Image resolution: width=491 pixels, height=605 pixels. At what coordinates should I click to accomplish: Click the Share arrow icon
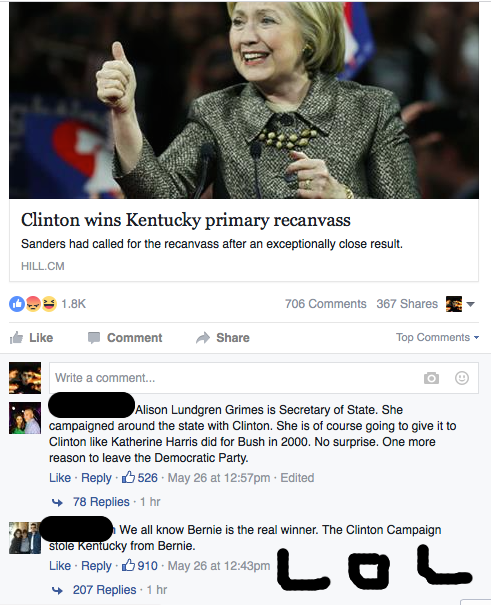[x=203, y=338]
